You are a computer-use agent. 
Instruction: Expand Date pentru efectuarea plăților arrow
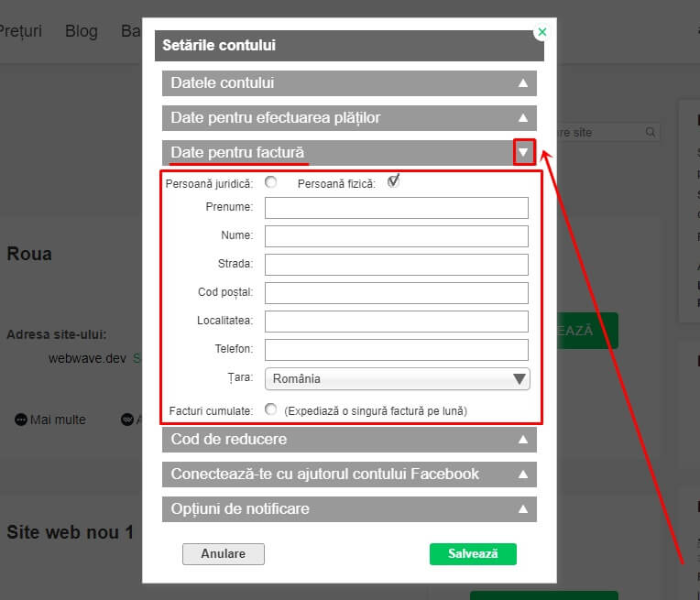523,118
